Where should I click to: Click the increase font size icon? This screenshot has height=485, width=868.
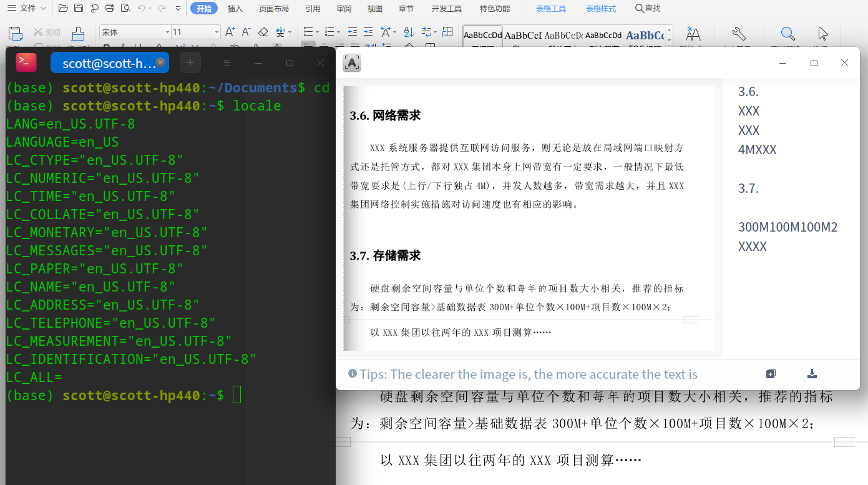(230, 32)
